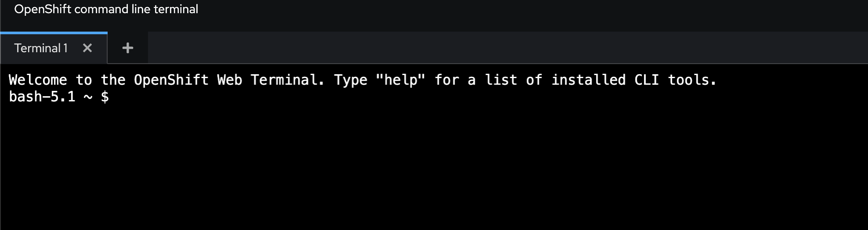Screen dimensions: 868x230
Task: Click the empty tab bar beside the plus icon
Action: [507, 48]
